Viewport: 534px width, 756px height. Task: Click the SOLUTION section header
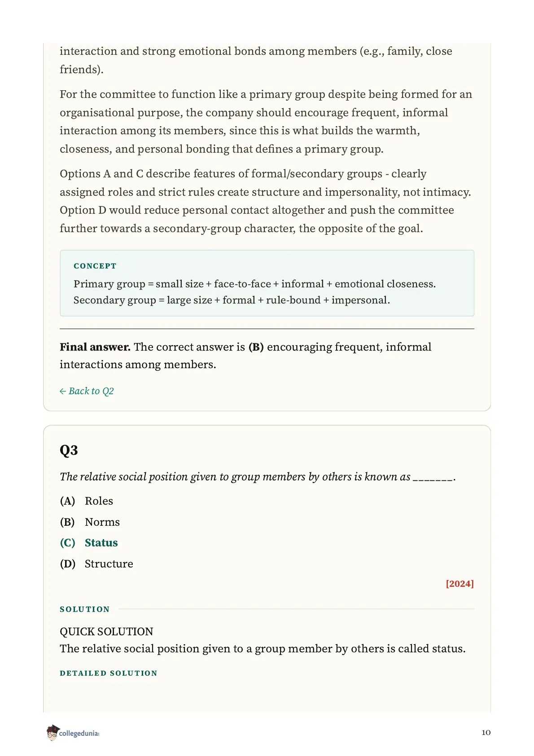pyautogui.click(x=85, y=609)
